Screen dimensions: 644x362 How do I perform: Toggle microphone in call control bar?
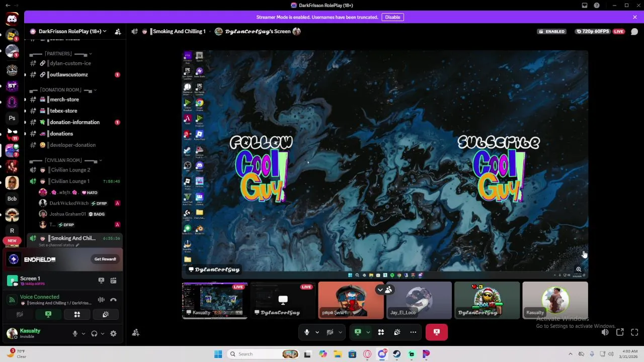(x=306, y=332)
